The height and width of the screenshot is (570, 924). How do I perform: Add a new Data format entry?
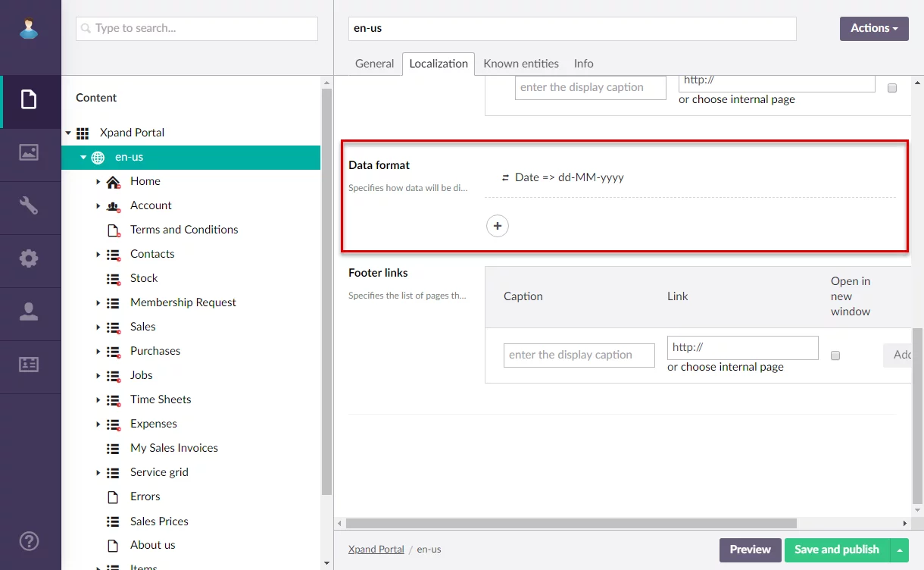498,226
